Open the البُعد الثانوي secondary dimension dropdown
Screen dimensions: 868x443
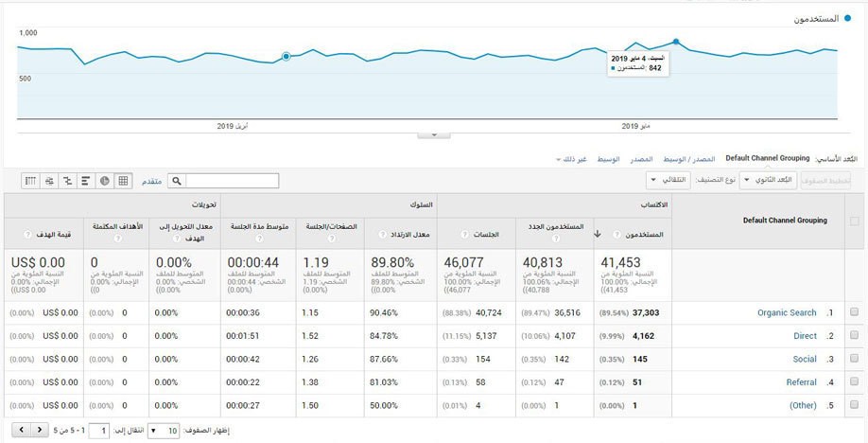point(767,180)
